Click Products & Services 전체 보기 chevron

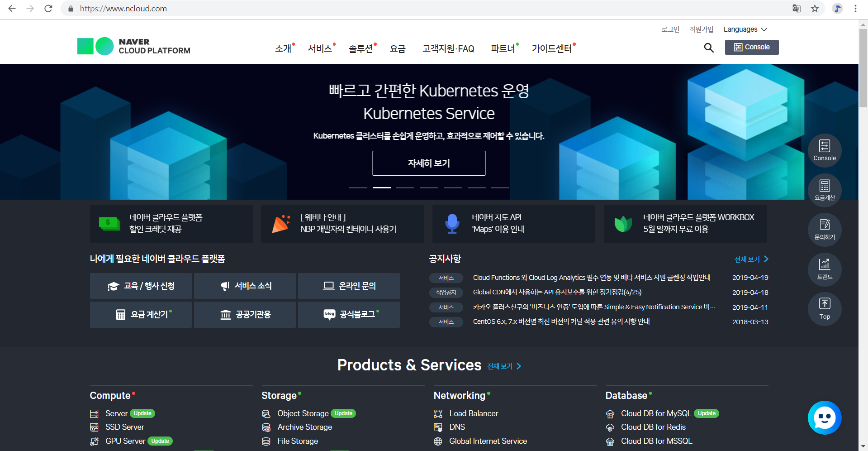(x=519, y=366)
